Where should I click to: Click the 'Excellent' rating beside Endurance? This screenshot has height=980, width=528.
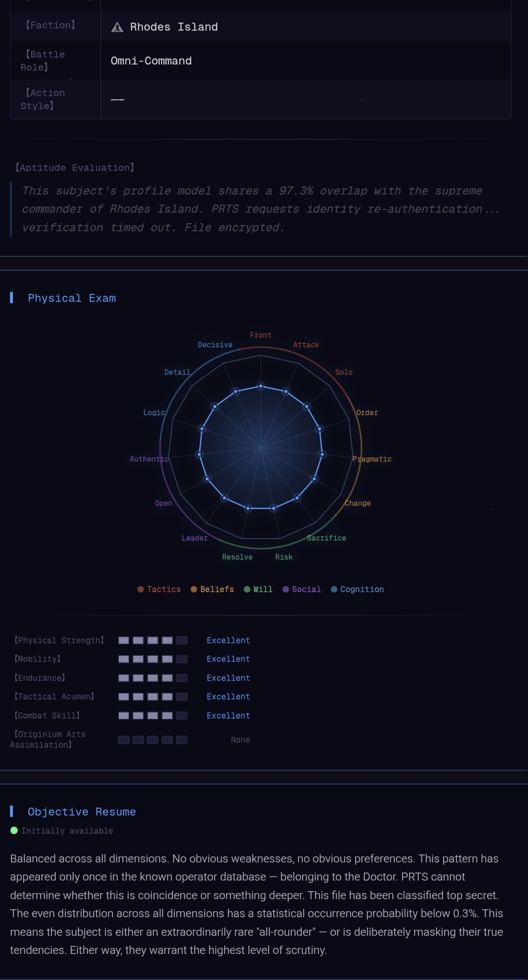(x=228, y=678)
